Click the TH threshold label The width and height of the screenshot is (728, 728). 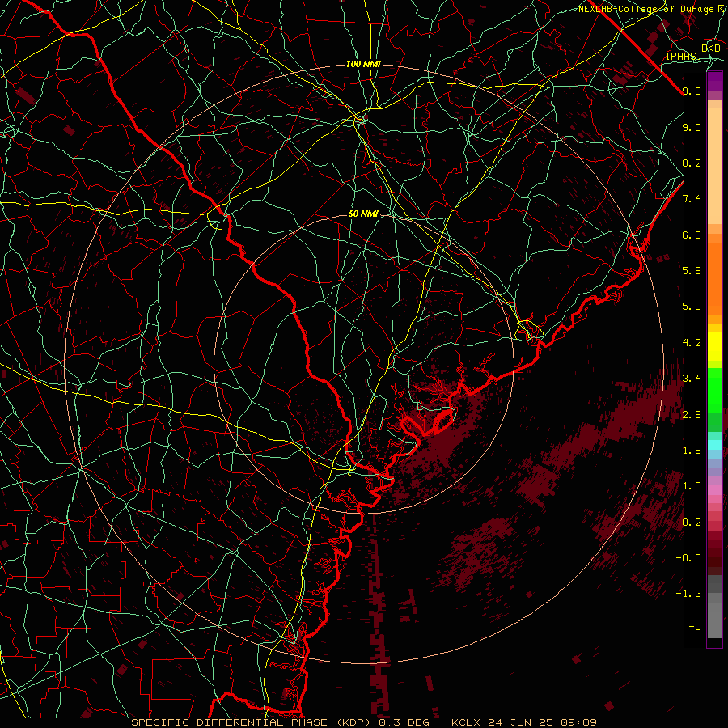[695, 630]
